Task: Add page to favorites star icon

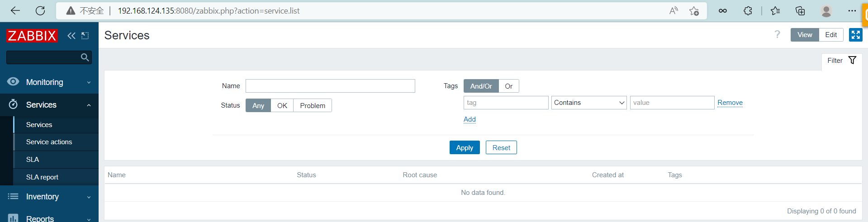Action: pyautogui.click(x=694, y=11)
